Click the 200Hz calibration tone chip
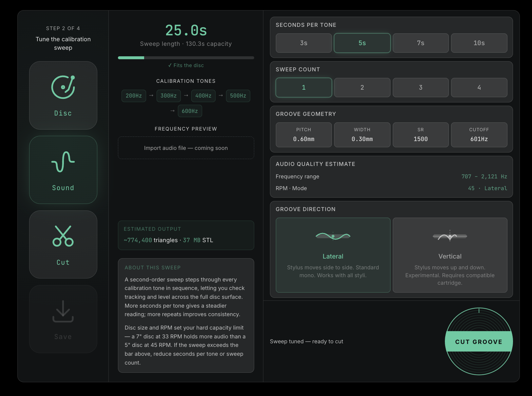This screenshot has width=532, height=396. (x=134, y=96)
